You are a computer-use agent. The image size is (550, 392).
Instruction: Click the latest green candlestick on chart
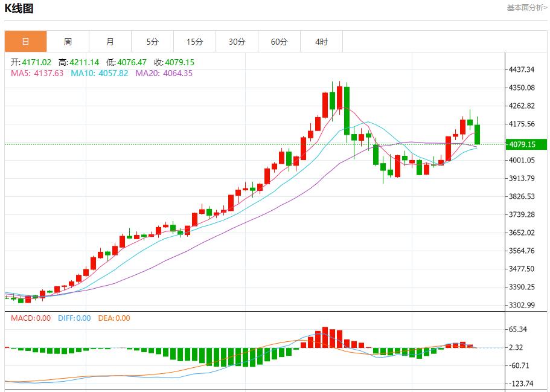[478, 134]
